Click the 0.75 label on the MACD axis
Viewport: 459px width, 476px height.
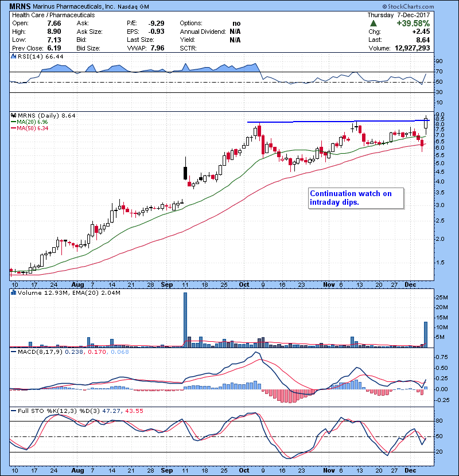442,357
